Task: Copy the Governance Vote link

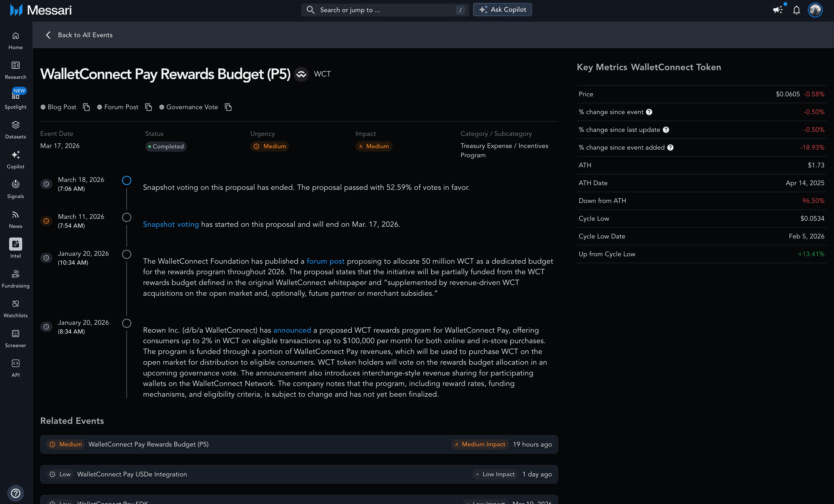Action: point(228,107)
